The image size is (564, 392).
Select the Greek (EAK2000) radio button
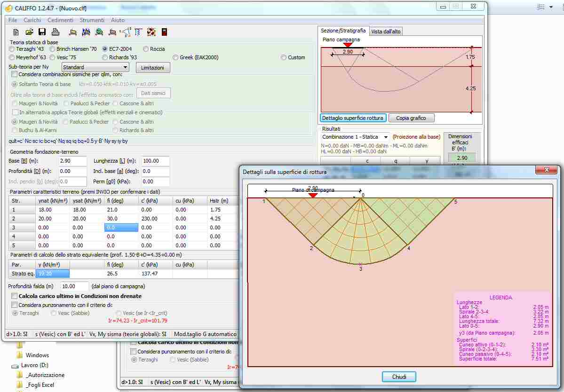(x=175, y=57)
